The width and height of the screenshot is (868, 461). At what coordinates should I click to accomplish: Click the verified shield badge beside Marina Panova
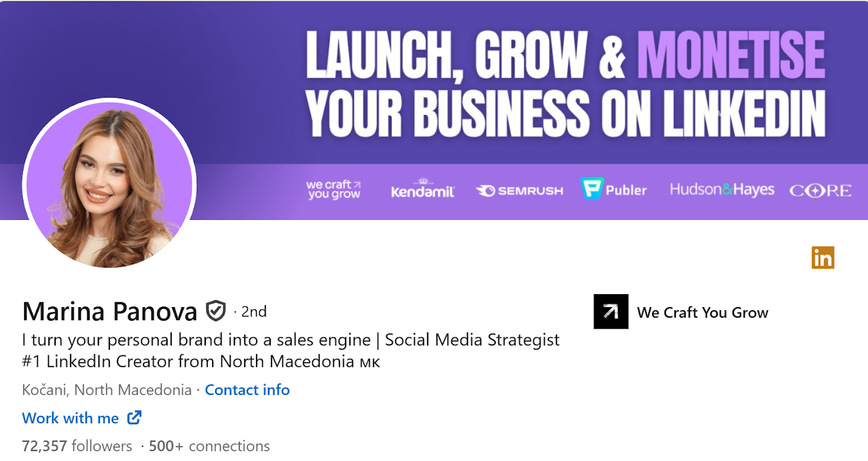216,311
